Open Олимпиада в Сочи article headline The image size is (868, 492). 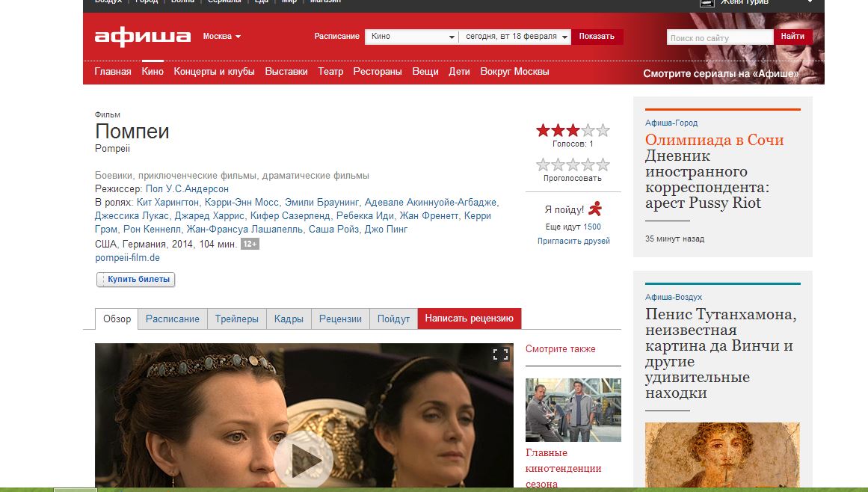pos(714,140)
